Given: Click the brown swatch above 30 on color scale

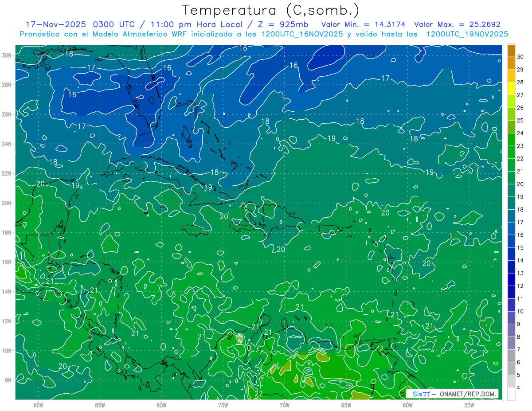Looking at the screenshot, I should tap(511, 51).
